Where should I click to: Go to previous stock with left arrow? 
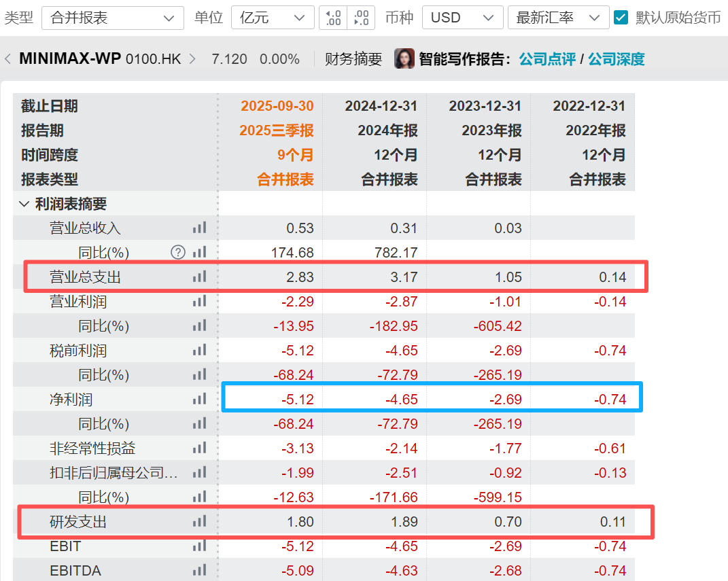point(8,59)
